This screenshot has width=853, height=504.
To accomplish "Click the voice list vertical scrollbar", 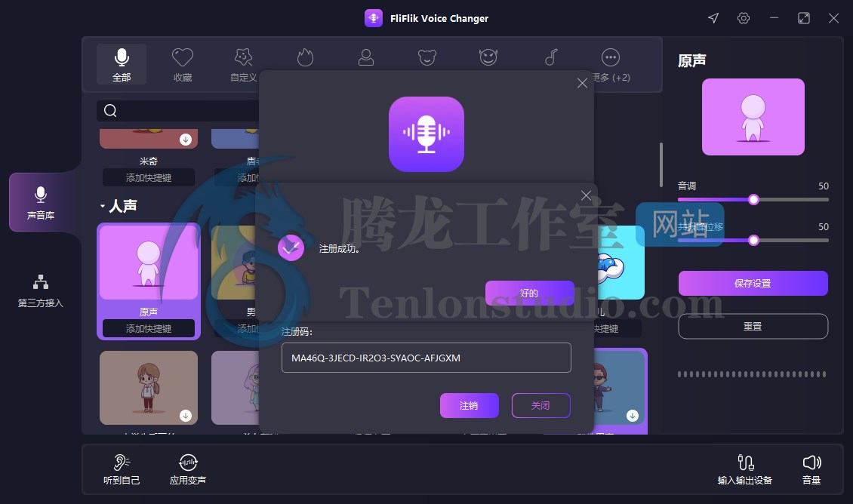I will point(661,164).
